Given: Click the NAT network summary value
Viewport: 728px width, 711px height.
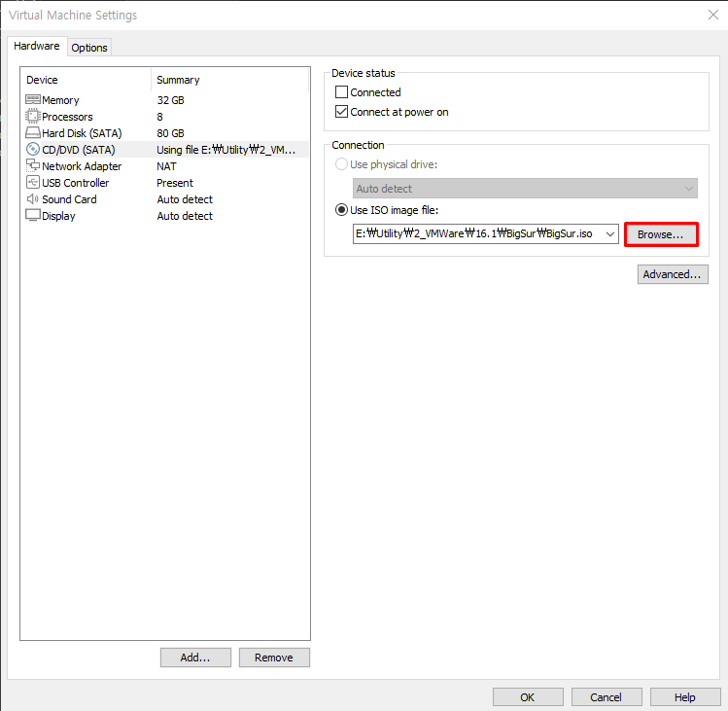Looking at the screenshot, I should tap(166, 166).
